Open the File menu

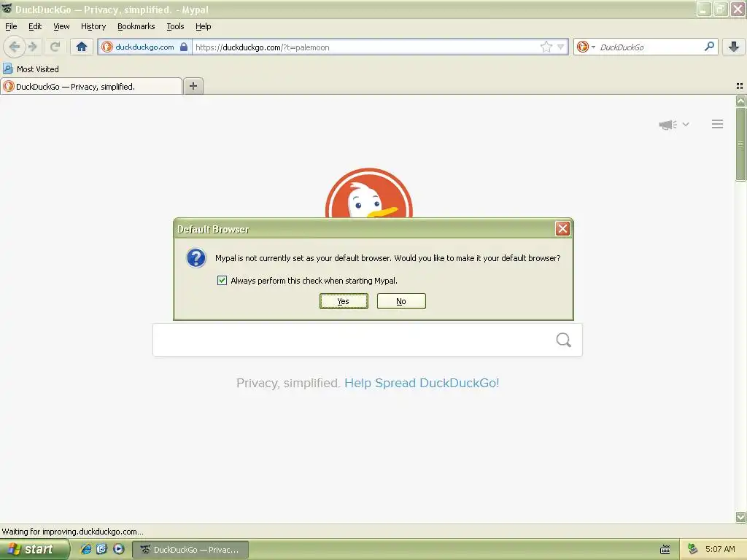pos(11,26)
